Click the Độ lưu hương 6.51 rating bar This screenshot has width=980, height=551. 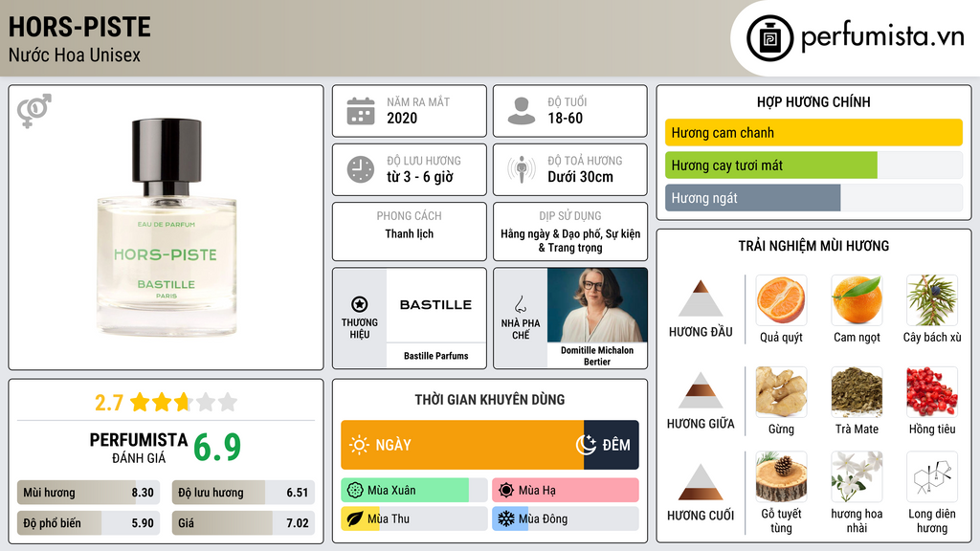point(243,493)
